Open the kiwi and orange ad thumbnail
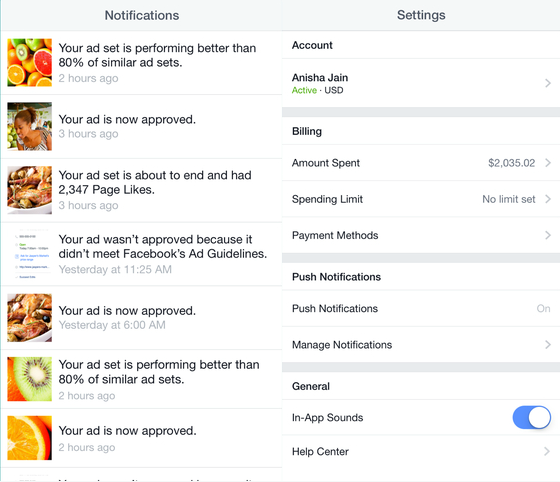 pyautogui.click(x=30, y=379)
